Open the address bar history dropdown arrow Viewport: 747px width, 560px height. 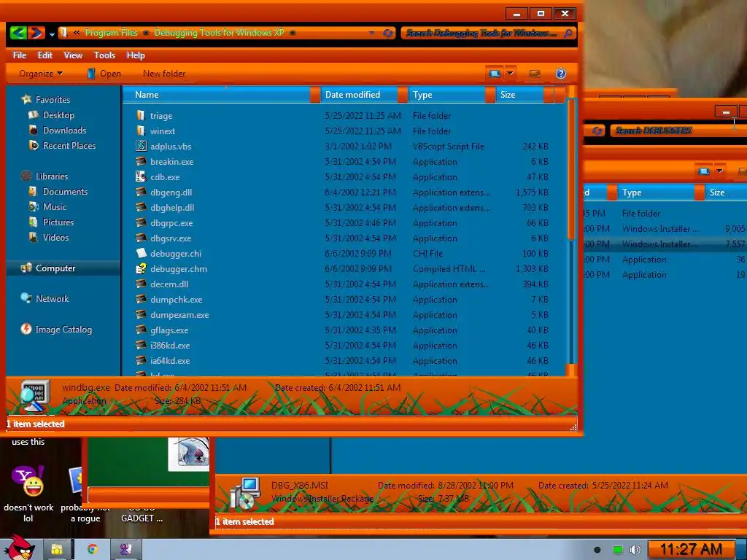click(x=371, y=33)
